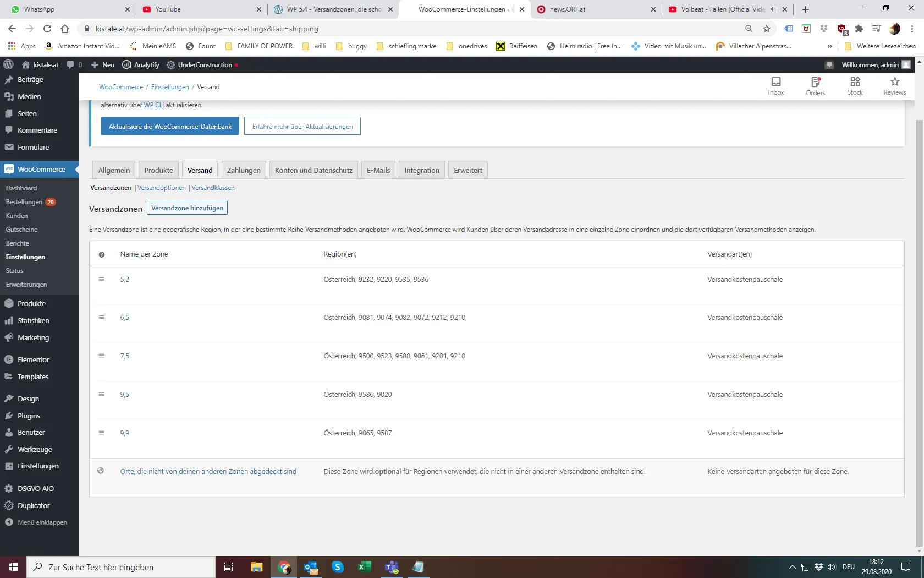Click Aktualisiere die WooCommerce-Datenbank button
This screenshot has height=578, width=924.
(x=170, y=126)
